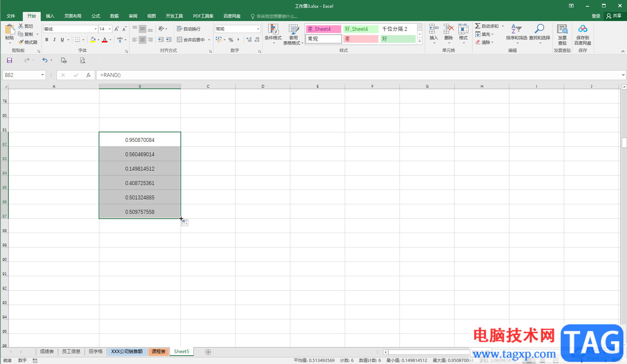The width and height of the screenshot is (627, 364).
Task: Expand the cell styles gallery
Action: tap(420, 41)
